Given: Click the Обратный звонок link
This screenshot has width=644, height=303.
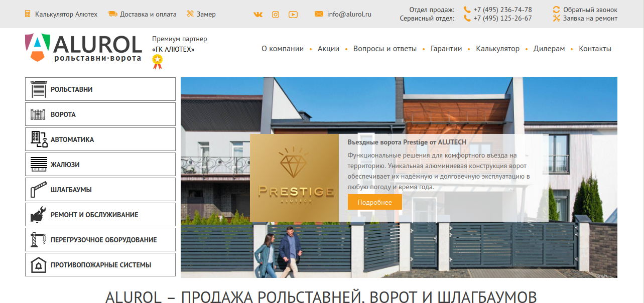Looking at the screenshot, I should point(590,10).
